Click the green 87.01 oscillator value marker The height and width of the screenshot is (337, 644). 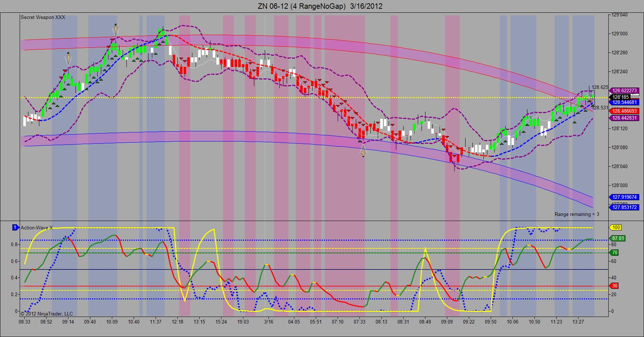click(x=618, y=239)
